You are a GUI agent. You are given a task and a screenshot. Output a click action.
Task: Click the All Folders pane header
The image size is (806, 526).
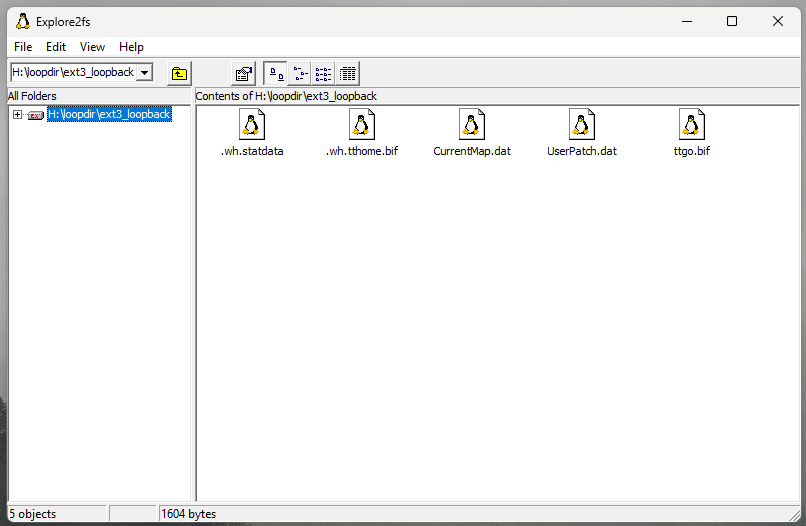99,96
